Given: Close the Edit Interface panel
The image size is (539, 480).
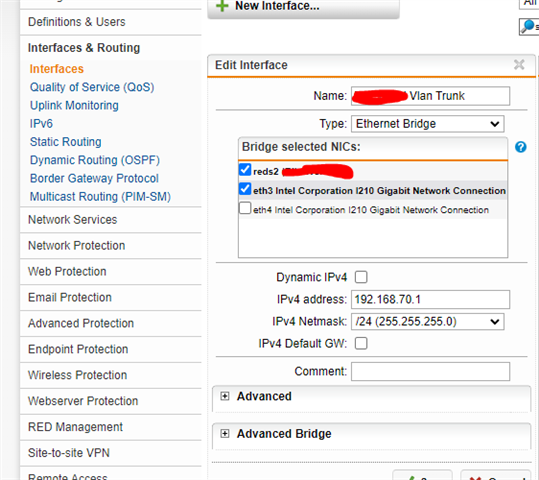Looking at the screenshot, I should click(x=519, y=64).
